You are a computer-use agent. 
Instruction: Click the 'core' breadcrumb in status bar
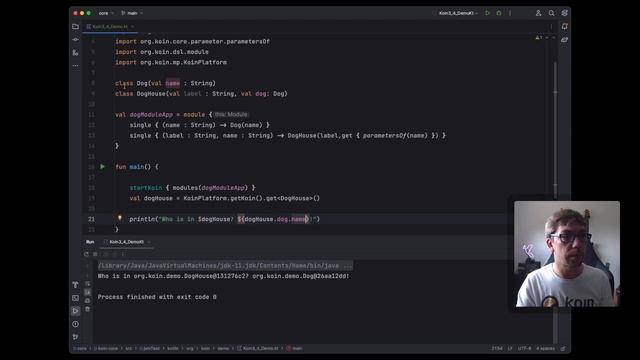[x=80, y=349]
